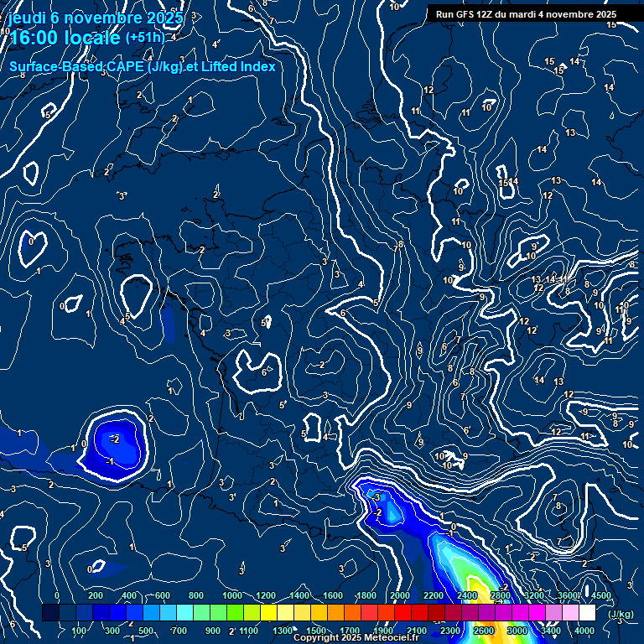This screenshot has height=644, width=644.
Task: Select the 4500 label ending the scale
Action: pos(601,595)
